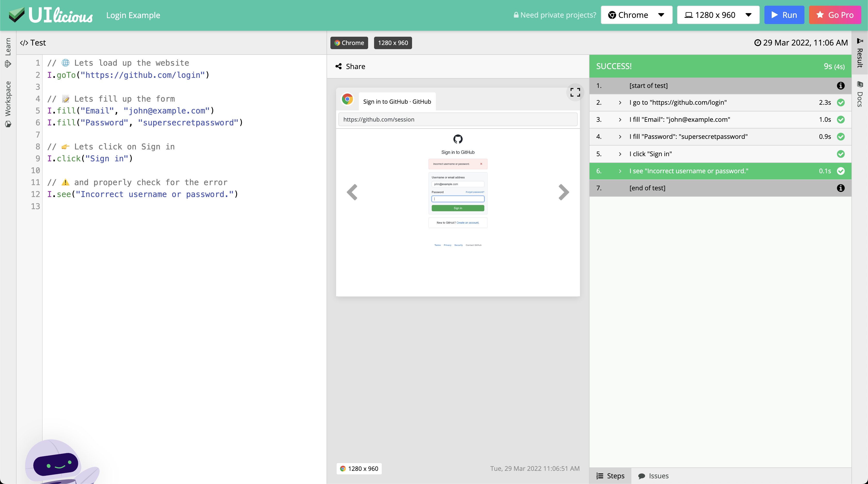Open fullscreen view of the browser screenshot
The width and height of the screenshot is (868, 484).
click(x=575, y=92)
